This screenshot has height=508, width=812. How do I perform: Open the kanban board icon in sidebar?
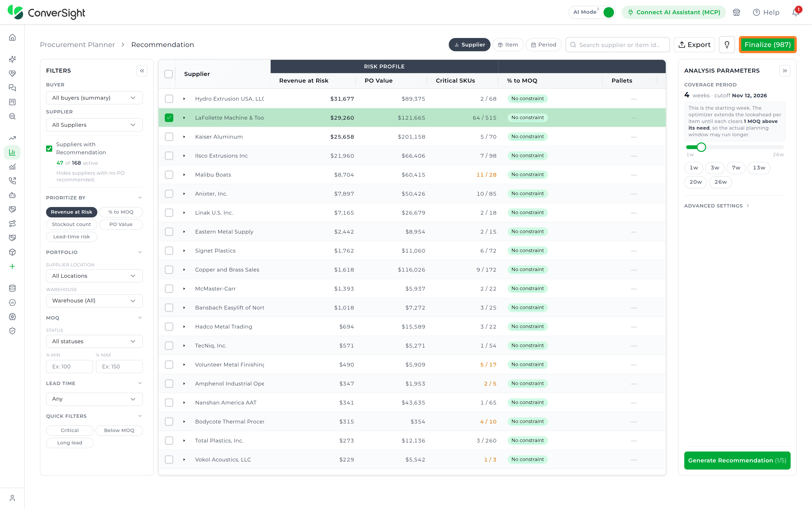12,102
